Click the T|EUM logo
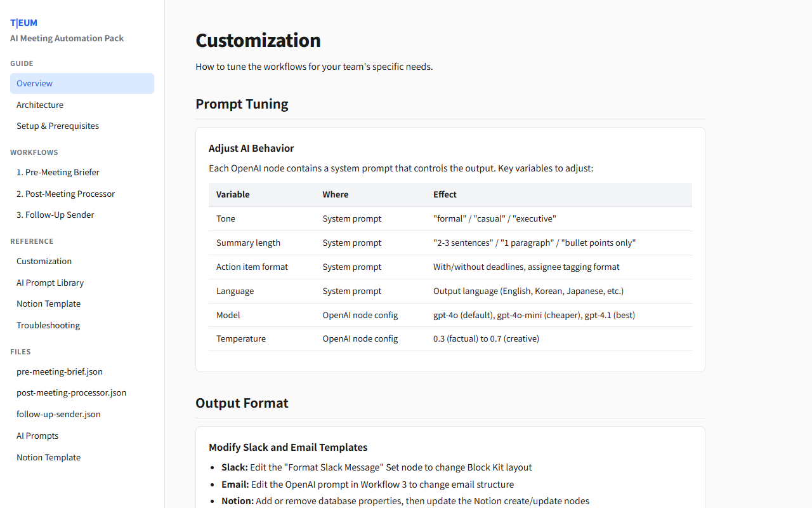The height and width of the screenshot is (508, 812). click(x=23, y=22)
